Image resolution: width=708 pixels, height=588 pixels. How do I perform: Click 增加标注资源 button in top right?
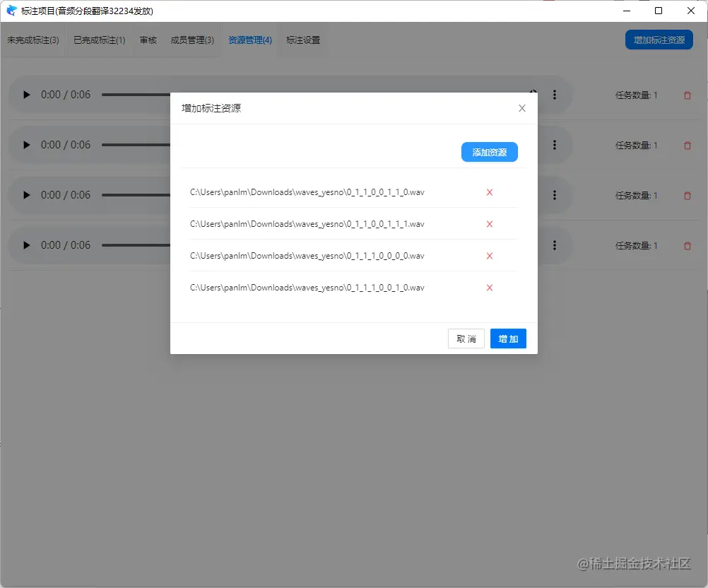[x=659, y=40]
